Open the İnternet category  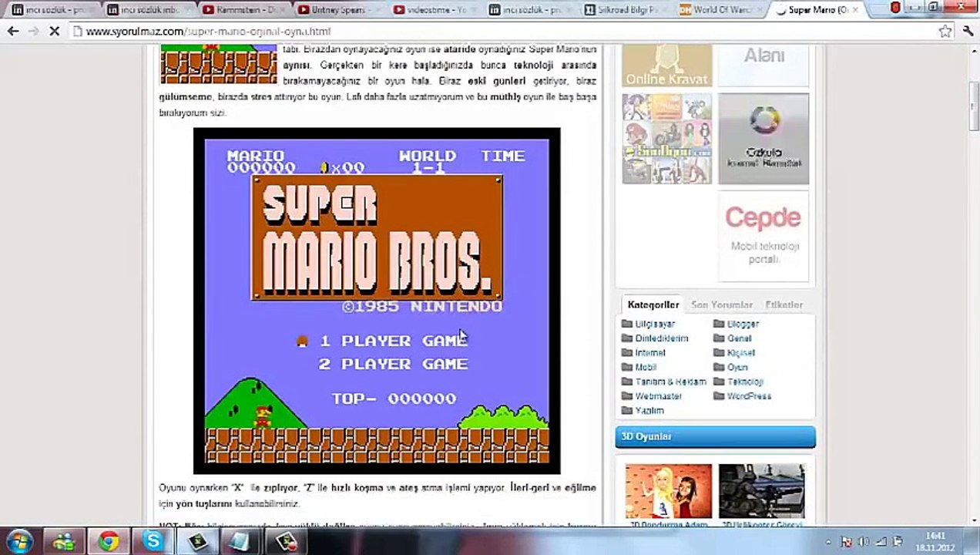[649, 353]
